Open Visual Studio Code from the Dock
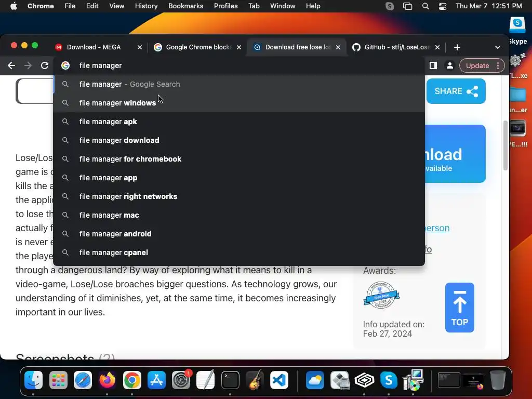The width and height of the screenshot is (532, 399). [x=279, y=380]
